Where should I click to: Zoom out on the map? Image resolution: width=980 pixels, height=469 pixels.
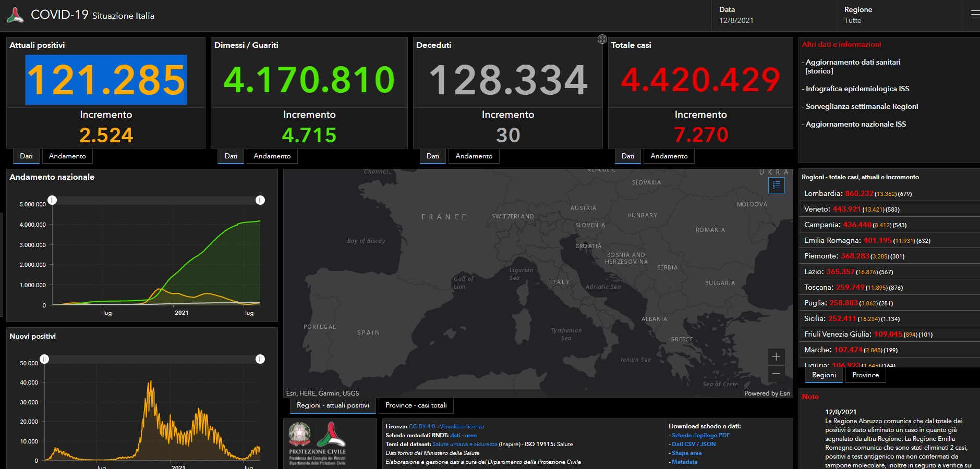pyautogui.click(x=776, y=373)
